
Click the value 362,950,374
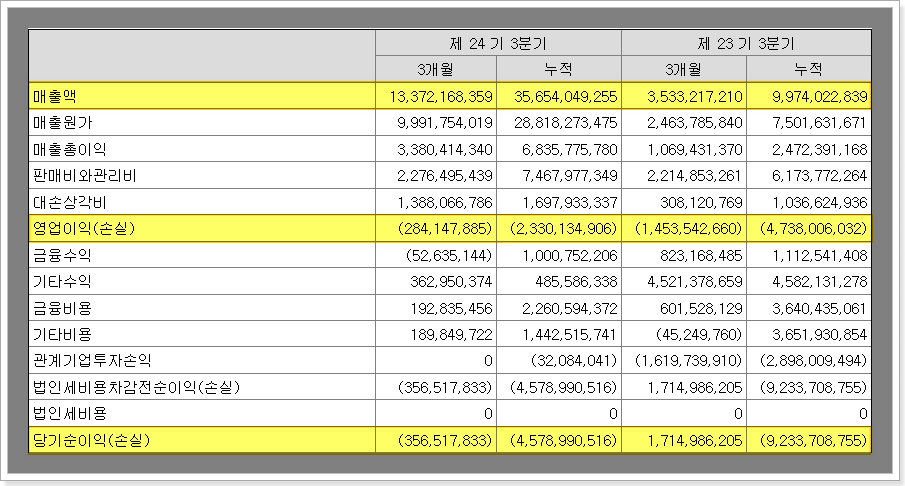click(x=451, y=282)
